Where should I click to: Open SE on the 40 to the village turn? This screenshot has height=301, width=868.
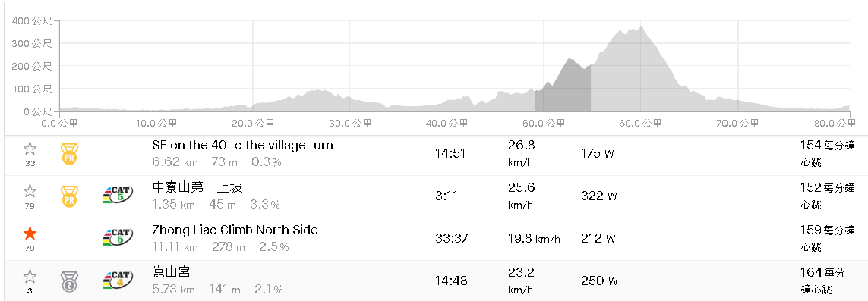(242, 146)
